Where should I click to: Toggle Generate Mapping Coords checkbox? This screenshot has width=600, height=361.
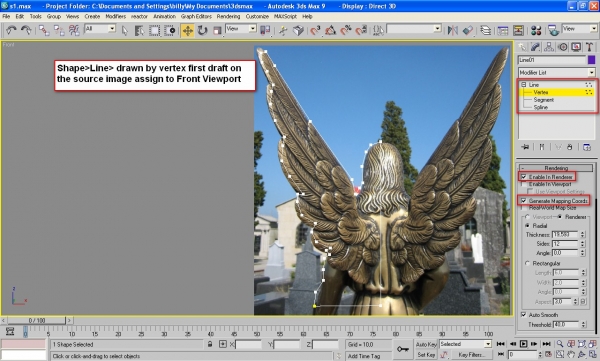coord(523,201)
